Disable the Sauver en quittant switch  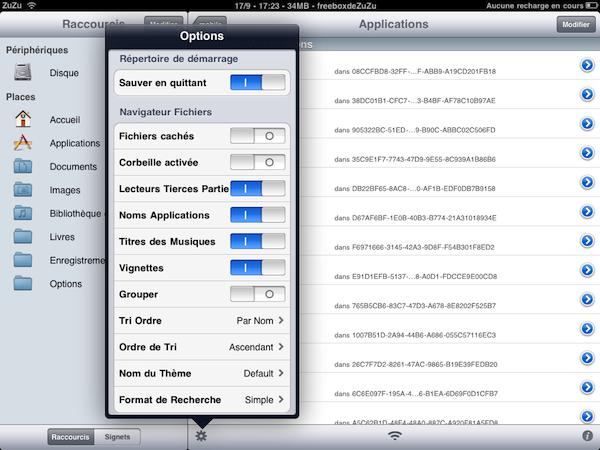tap(258, 82)
